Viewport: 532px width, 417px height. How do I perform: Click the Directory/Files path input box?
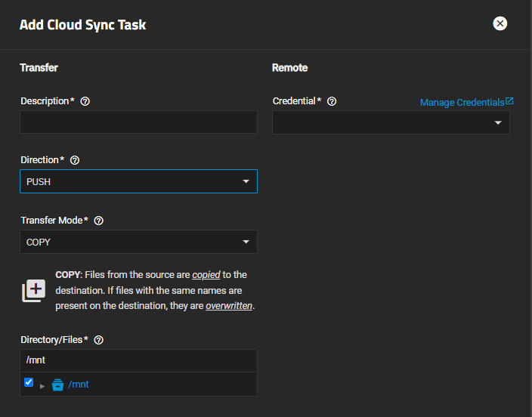pos(138,360)
